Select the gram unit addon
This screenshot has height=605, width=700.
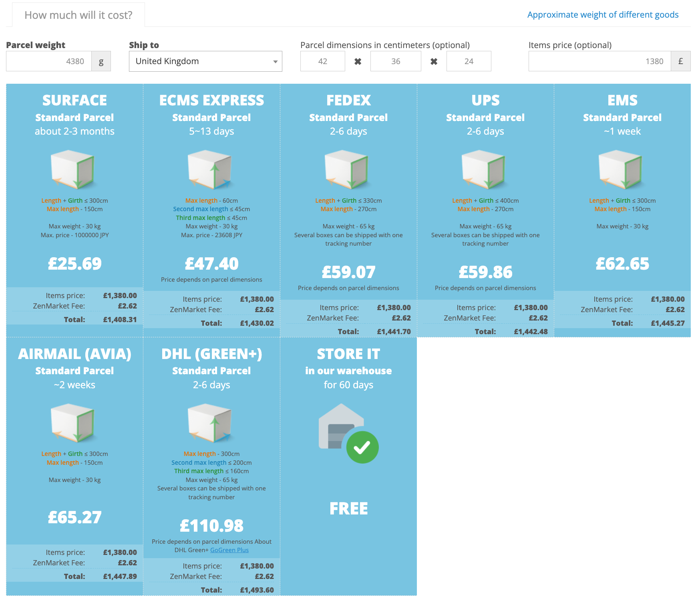pos(101,61)
